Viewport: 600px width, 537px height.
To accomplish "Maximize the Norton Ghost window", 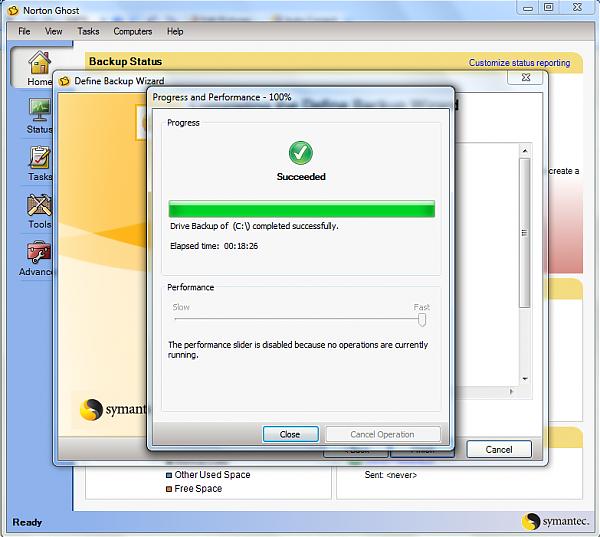I will 548,7.
